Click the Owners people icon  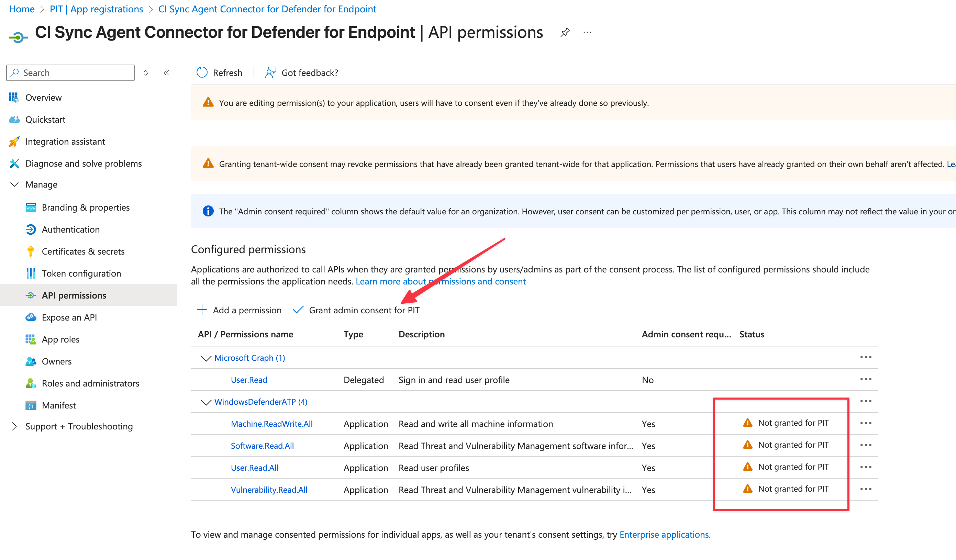click(x=31, y=361)
